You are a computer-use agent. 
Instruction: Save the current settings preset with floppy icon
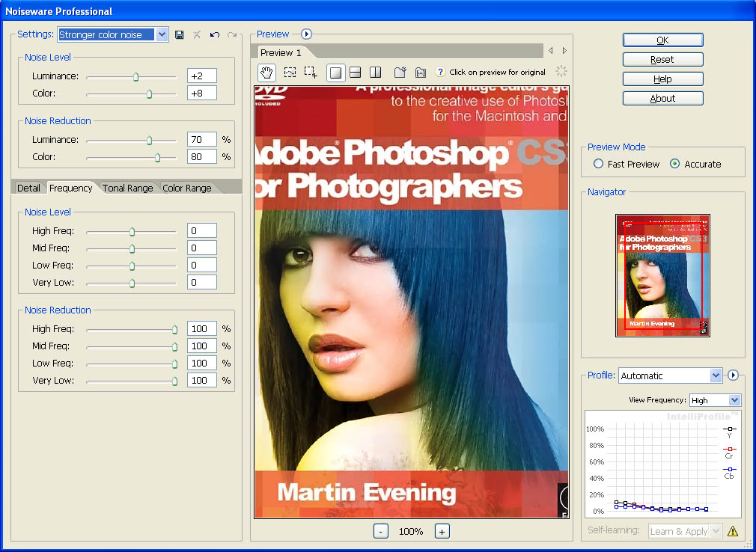[x=180, y=34]
